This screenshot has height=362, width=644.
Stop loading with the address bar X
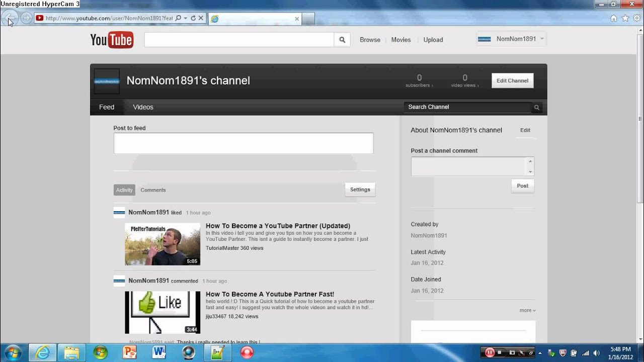click(201, 18)
